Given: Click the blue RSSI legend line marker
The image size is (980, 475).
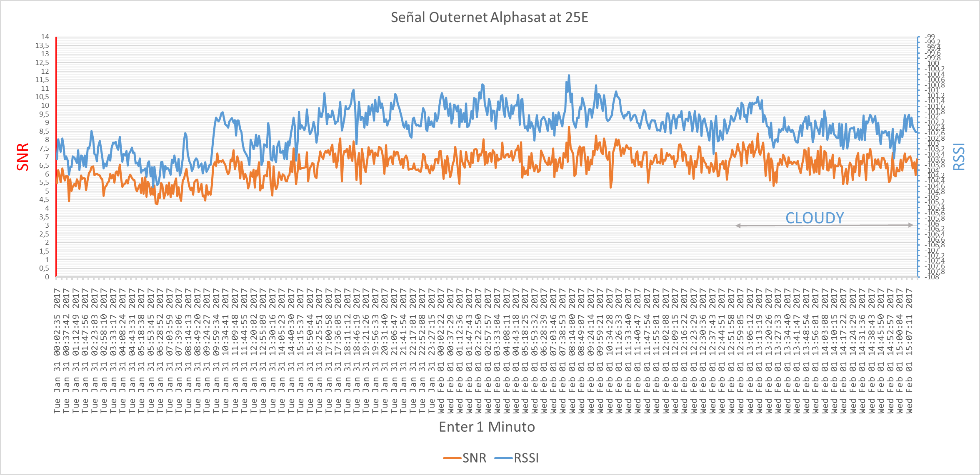Looking at the screenshot, I should pyautogui.click(x=503, y=458).
